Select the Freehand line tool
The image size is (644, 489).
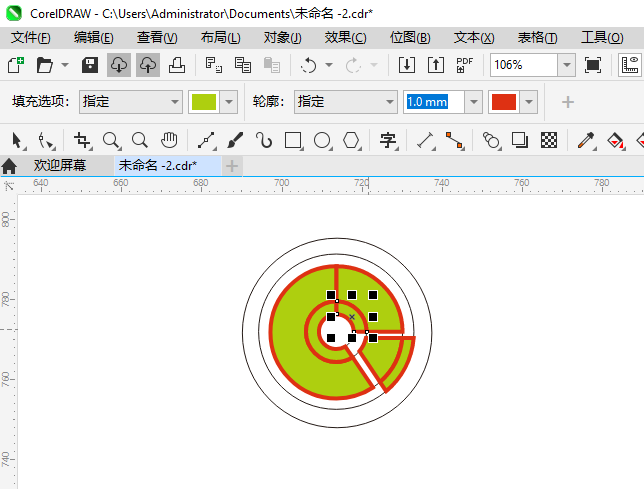point(207,140)
